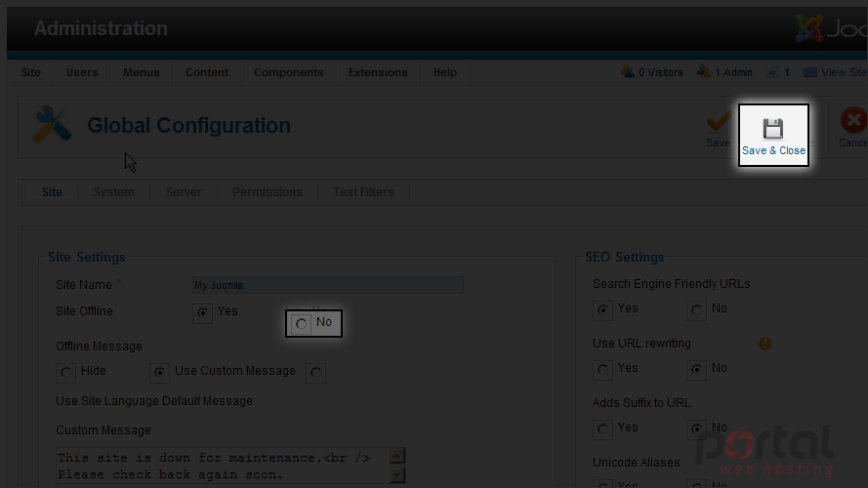Image resolution: width=868 pixels, height=488 pixels.
Task: Click the URL rewriting warning icon
Action: click(x=765, y=344)
